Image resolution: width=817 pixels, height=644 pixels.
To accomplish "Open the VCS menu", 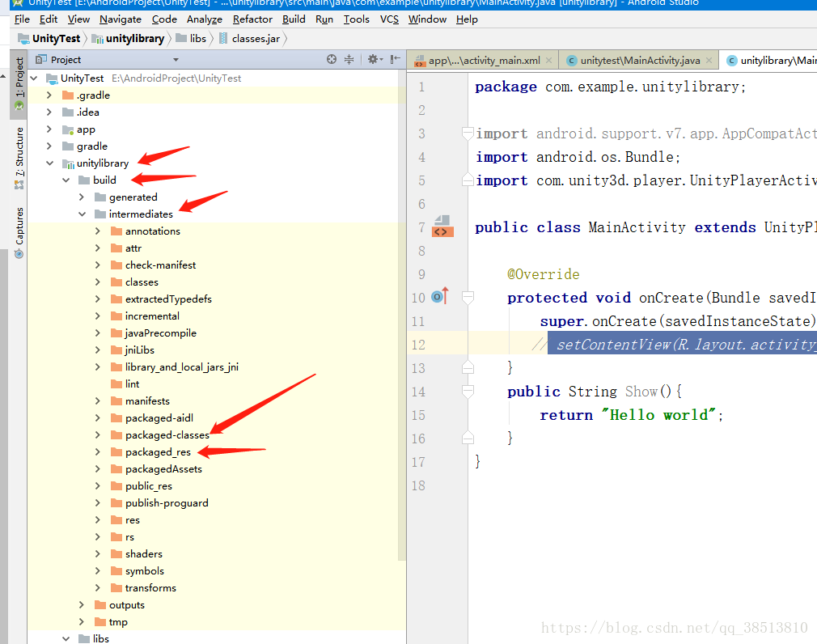I will 389,19.
